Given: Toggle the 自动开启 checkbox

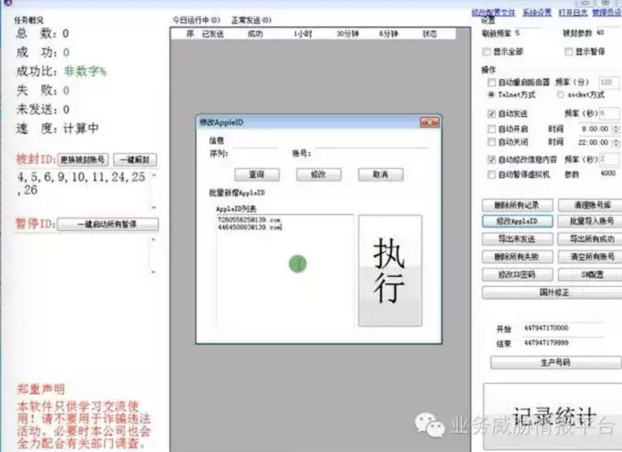Looking at the screenshot, I should pyautogui.click(x=491, y=129).
